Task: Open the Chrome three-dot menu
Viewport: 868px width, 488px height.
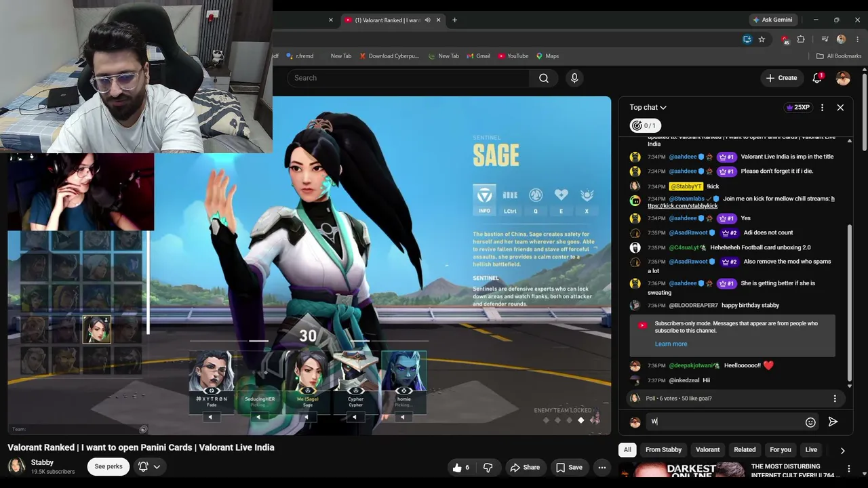Action: 857,39
